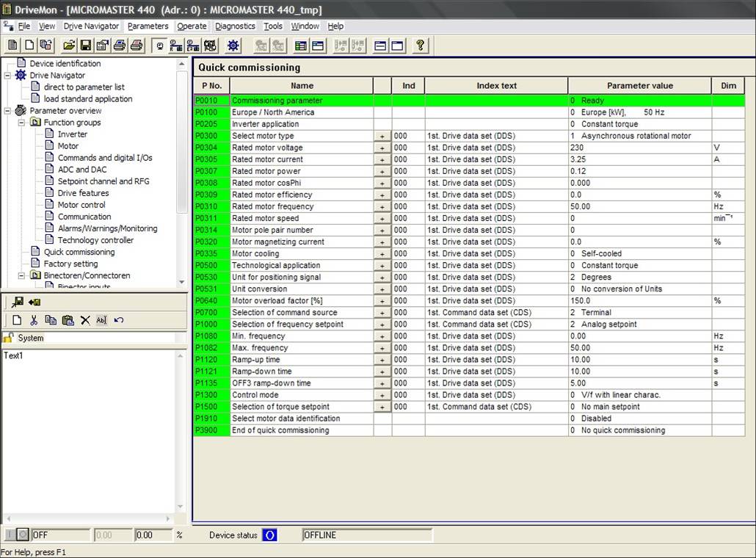Image resolution: width=756 pixels, height=558 pixels.
Task: Expand index button for P1500 torque setpoint
Action: pyautogui.click(x=382, y=407)
